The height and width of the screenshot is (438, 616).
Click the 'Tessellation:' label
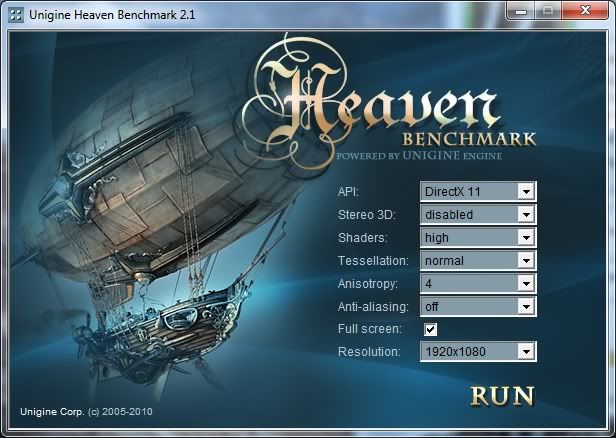[373, 260]
